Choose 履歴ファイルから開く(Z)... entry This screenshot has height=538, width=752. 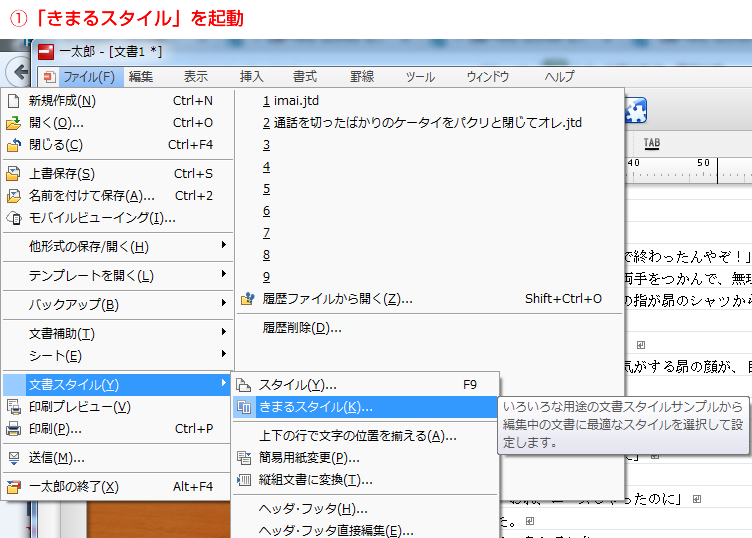(430, 299)
